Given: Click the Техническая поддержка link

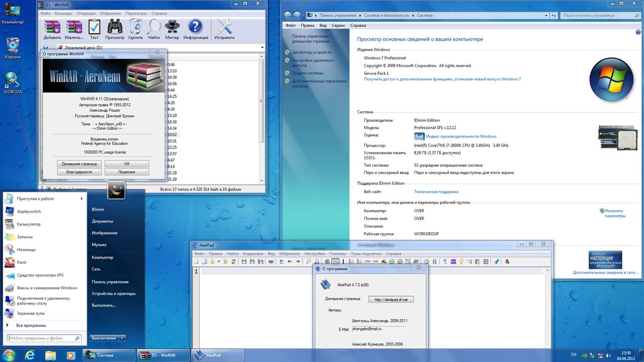Looking at the screenshot, I should pyautogui.click(x=436, y=192).
